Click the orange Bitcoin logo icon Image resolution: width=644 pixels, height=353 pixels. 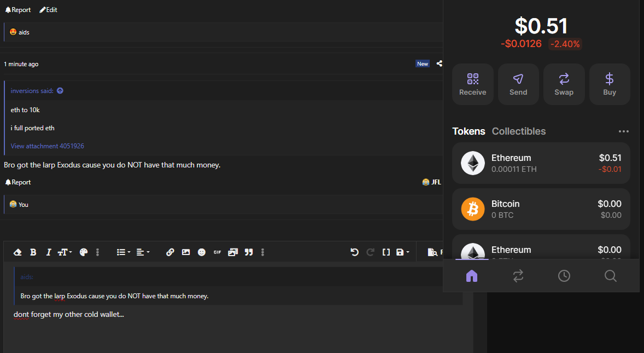coord(473,209)
